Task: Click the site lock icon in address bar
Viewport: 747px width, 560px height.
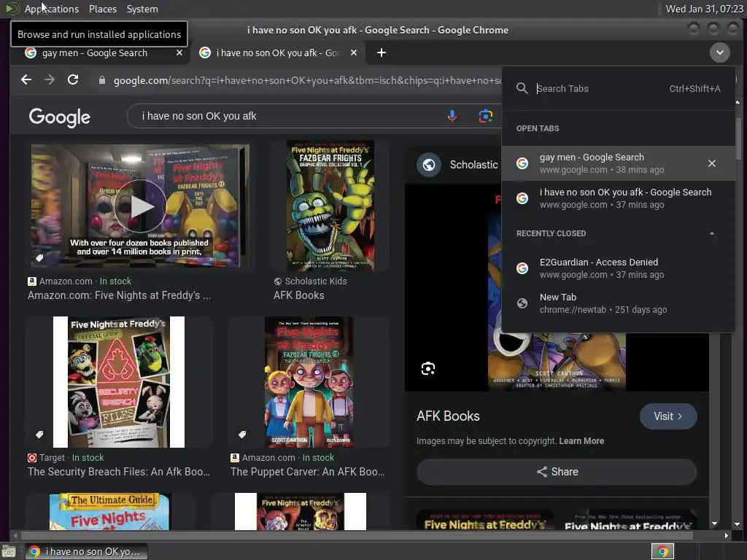Action: point(101,80)
